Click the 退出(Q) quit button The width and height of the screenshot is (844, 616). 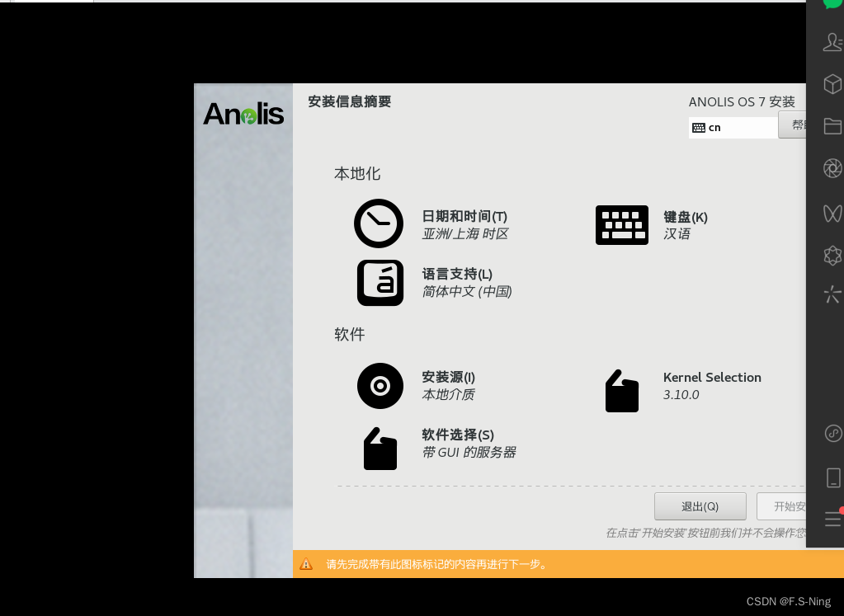[x=700, y=506]
